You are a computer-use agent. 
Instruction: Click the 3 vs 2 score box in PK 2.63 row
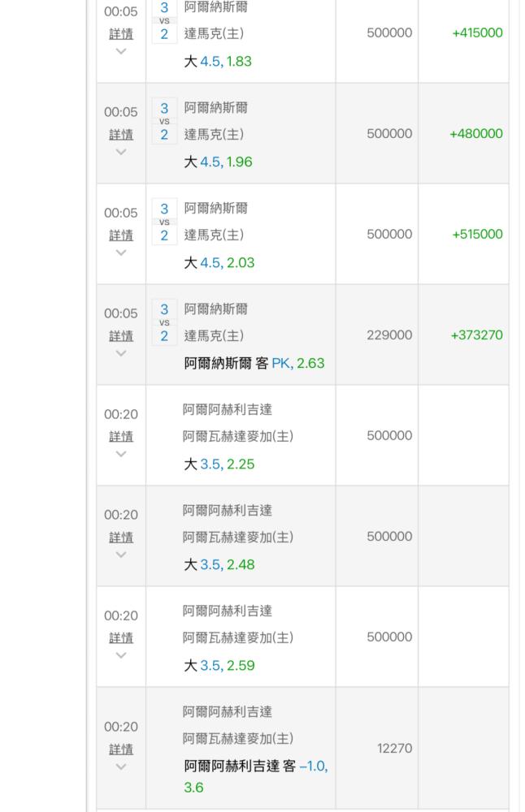164,323
